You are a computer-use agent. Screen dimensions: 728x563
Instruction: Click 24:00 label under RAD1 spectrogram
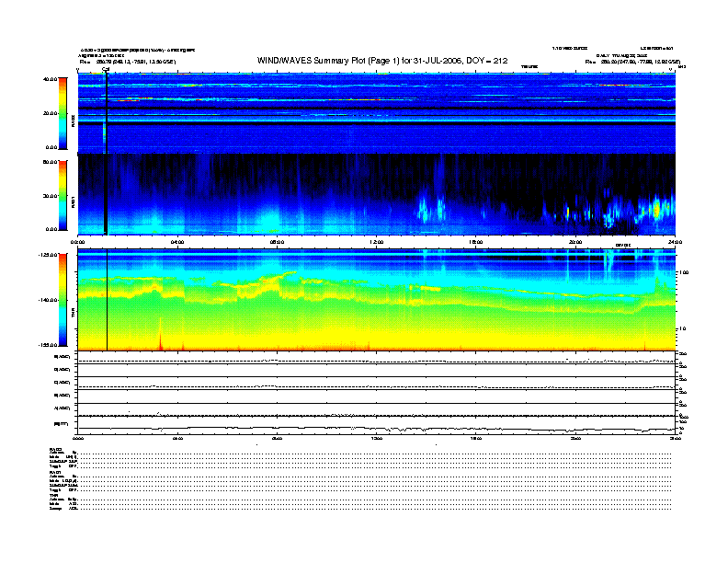tap(675, 242)
